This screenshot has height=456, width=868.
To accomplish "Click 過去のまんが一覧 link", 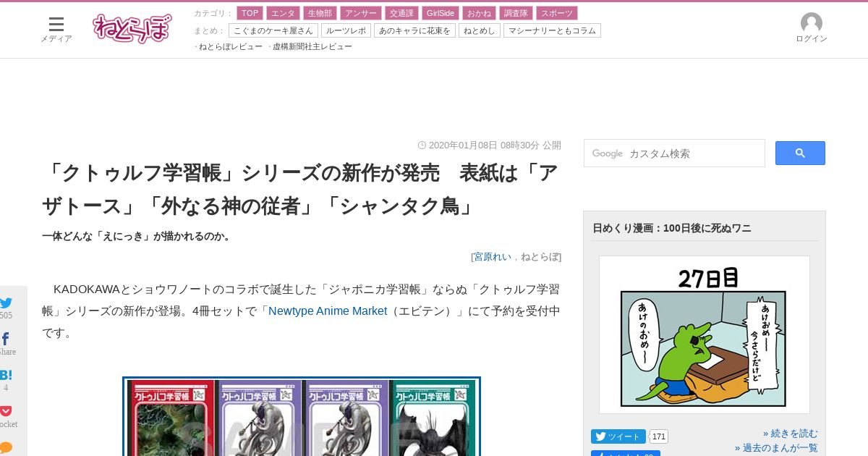I will pos(780,448).
